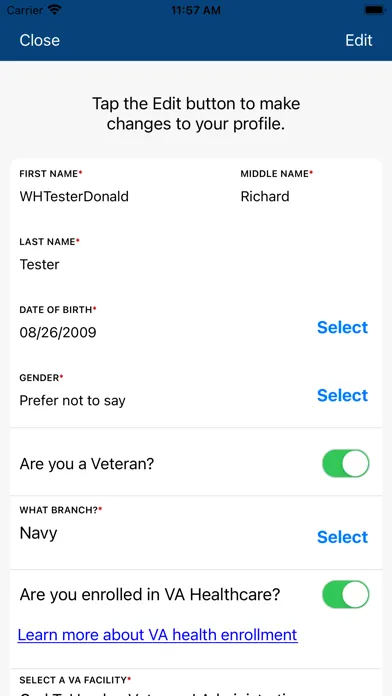Image resolution: width=392 pixels, height=696 pixels.
Task: Tap the battery icon in status bar
Action: 374,10
